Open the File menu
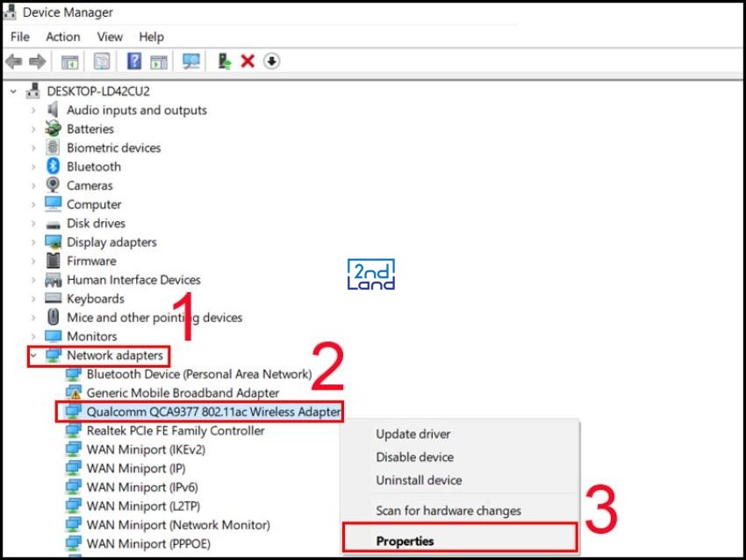 (20, 37)
